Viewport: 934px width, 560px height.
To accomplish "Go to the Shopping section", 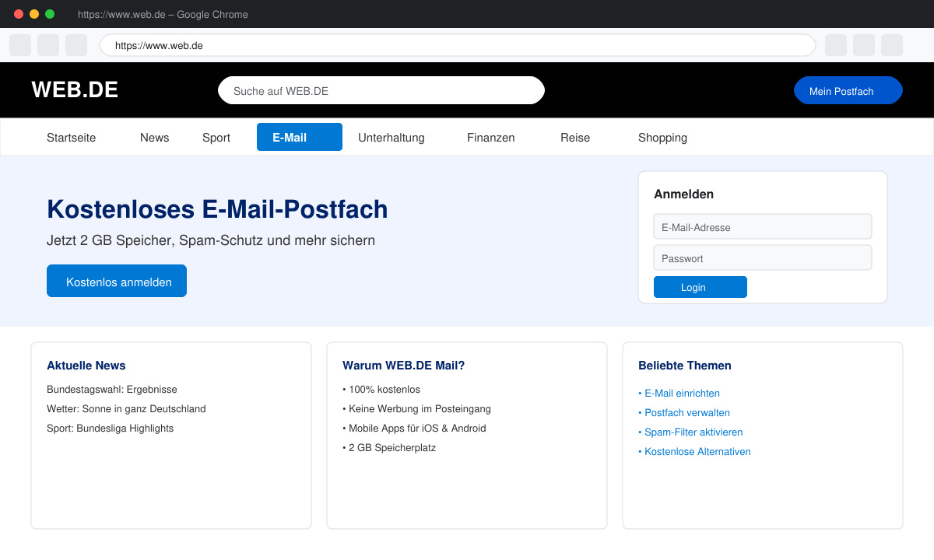I will pos(662,138).
